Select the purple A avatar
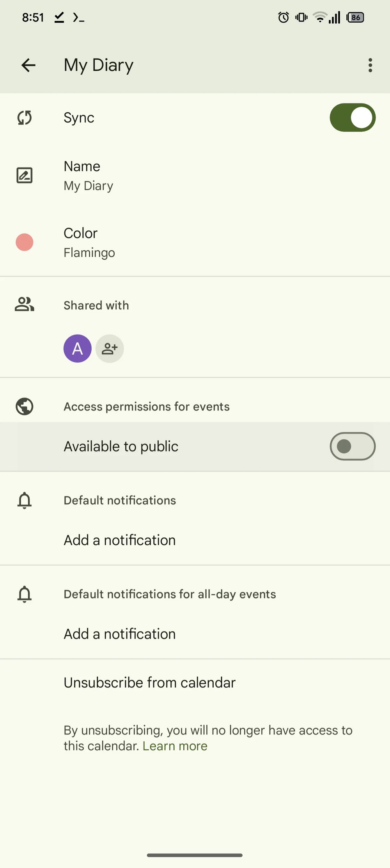The width and height of the screenshot is (390, 868). [x=78, y=349]
